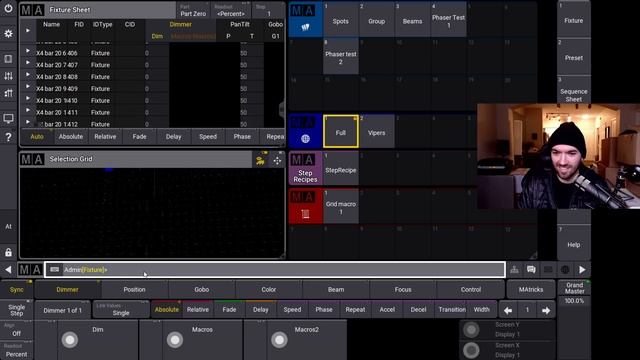This screenshot has height=360, width=640.
Task: Select the Spots group
Action: pyautogui.click(x=340, y=20)
